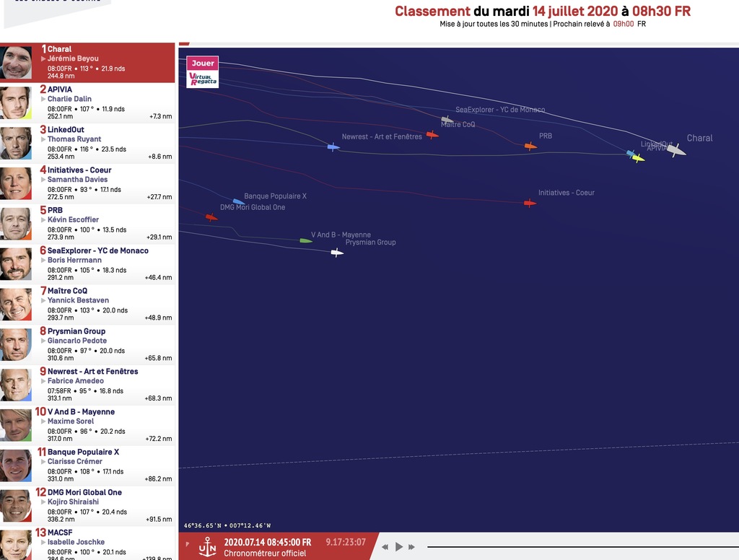Click the Classement du mardi 14 juillet heading
Viewport: 739px width, 560px height.
[543, 12]
